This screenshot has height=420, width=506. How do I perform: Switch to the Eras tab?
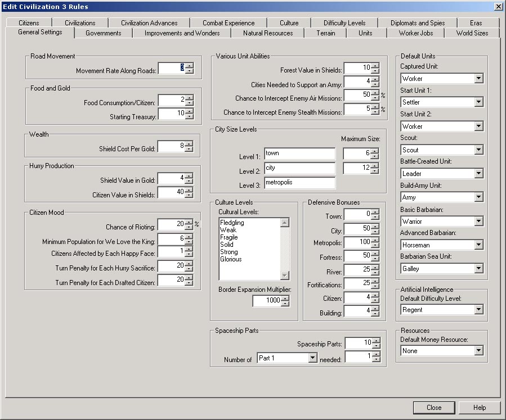(x=476, y=22)
